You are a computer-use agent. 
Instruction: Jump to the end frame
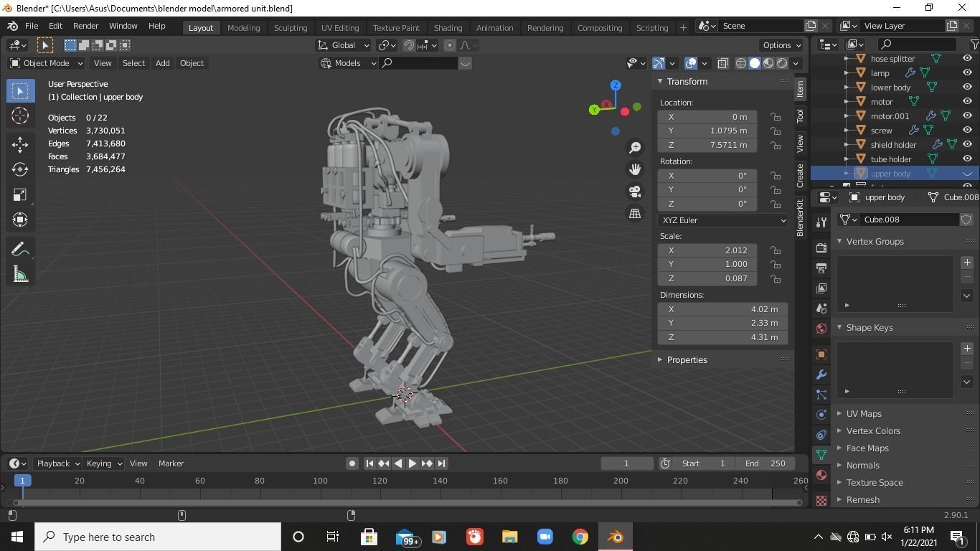click(x=442, y=463)
